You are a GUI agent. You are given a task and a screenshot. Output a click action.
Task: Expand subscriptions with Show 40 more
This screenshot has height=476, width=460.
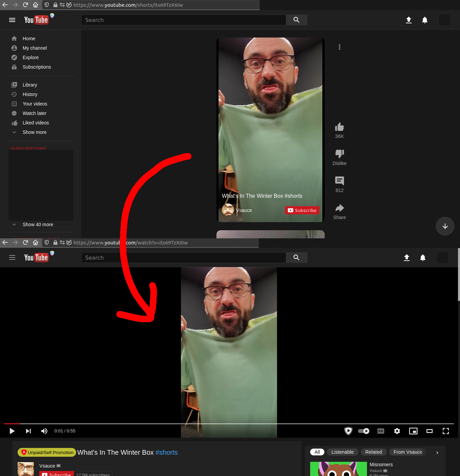(x=38, y=224)
